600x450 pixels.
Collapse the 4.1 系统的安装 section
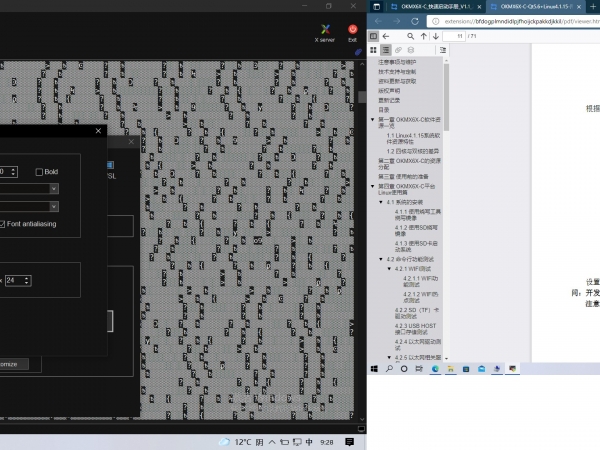click(381, 203)
